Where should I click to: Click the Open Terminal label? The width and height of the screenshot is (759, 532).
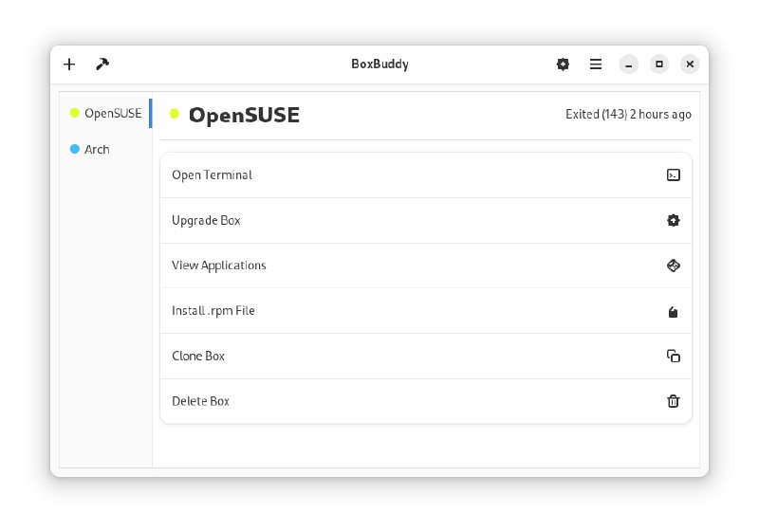click(x=212, y=175)
